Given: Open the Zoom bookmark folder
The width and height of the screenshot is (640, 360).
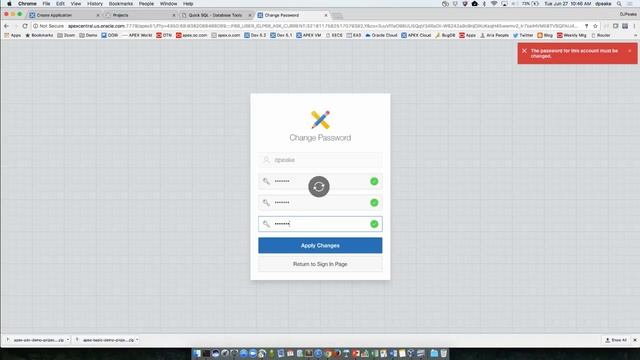Looking at the screenshot, I should [66, 35].
